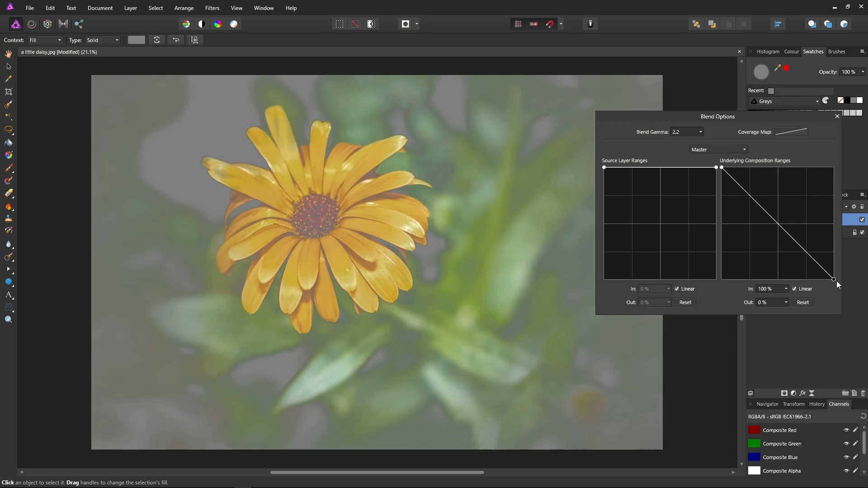
Task: Pick the Flood Fill bucket tool
Action: pos(9,143)
